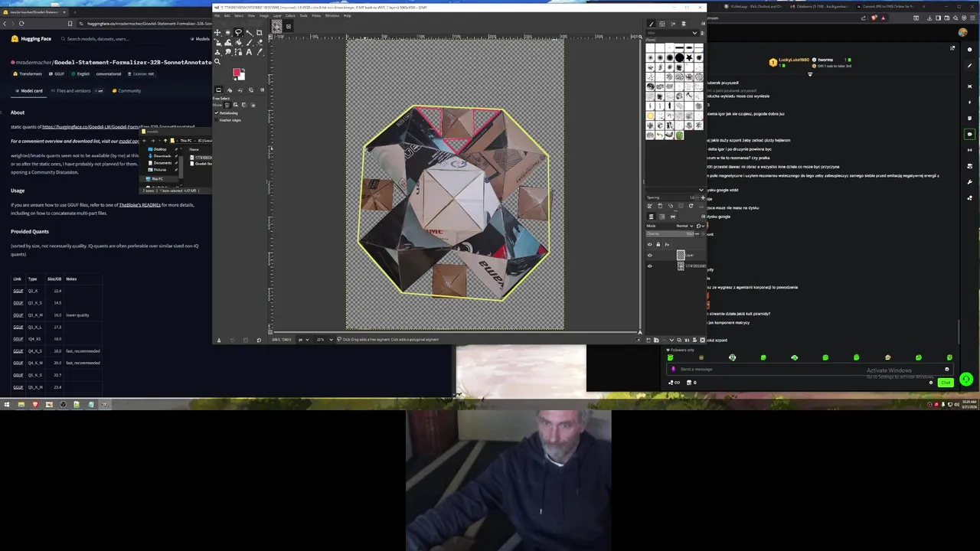Viewport: 980px width, 551px height.
Task: Switch to the Community tab
Action: pos(126,90)
